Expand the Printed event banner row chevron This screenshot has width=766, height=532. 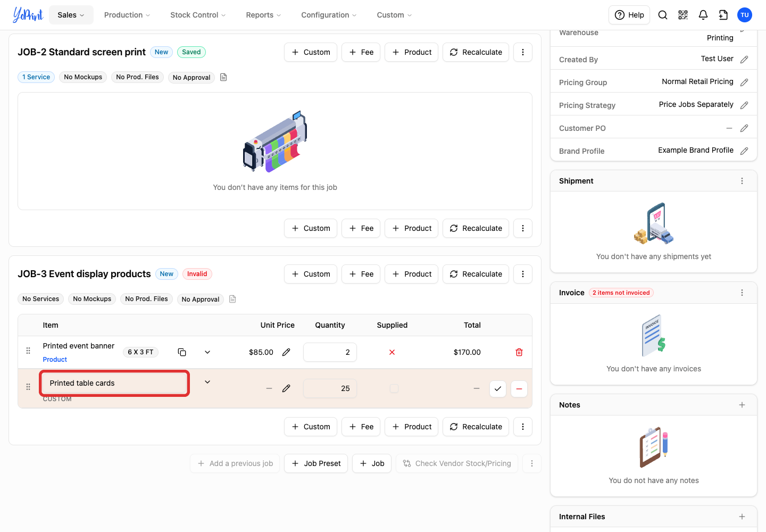[207, 352]
